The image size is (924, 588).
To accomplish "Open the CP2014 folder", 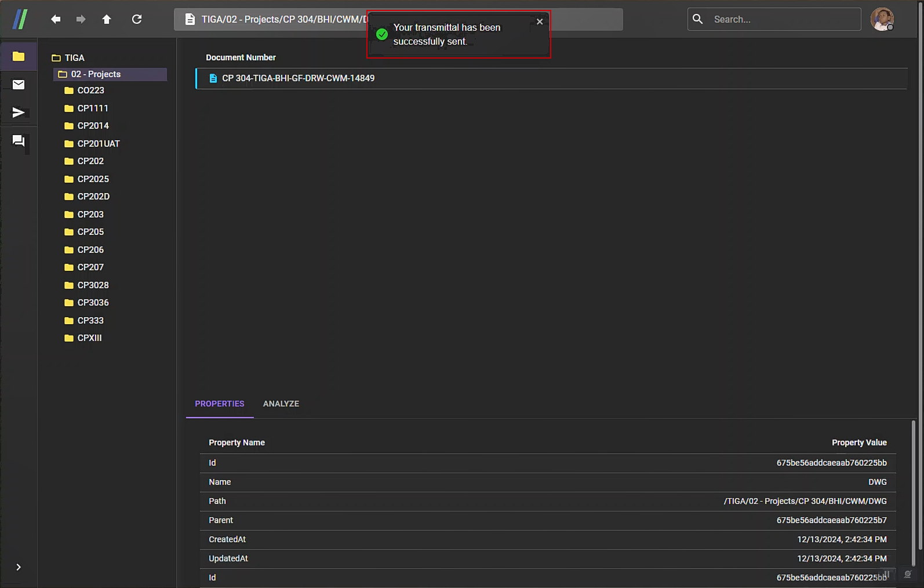I will [x=93, y=126].
